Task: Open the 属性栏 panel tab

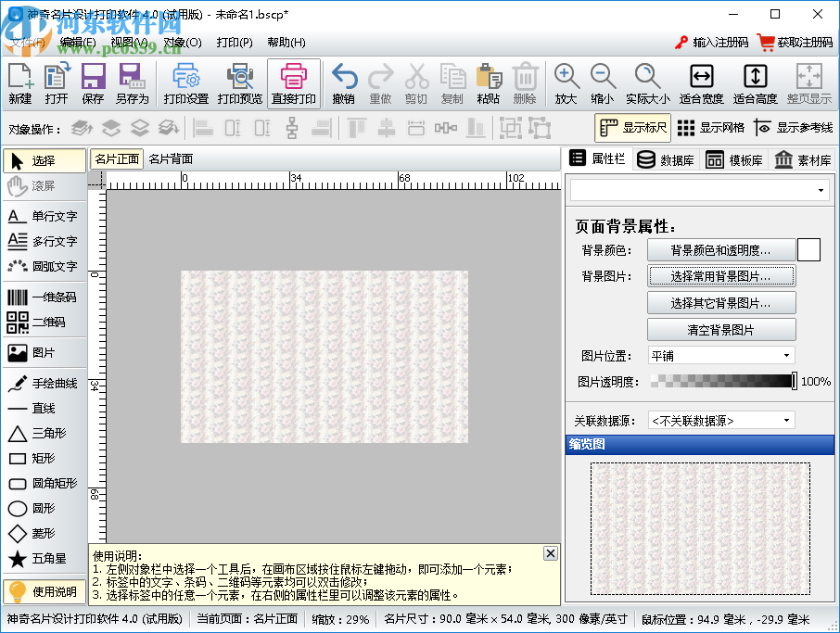Action: [x=597, y=158]
